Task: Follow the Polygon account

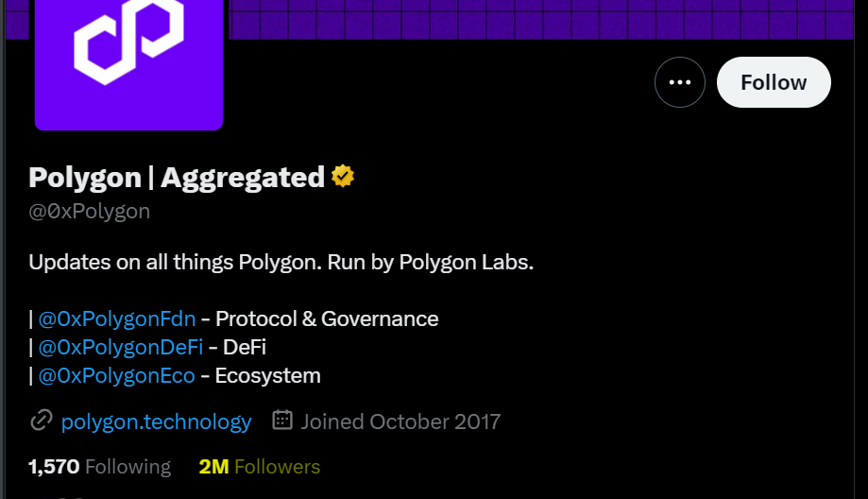Action: 774,82
